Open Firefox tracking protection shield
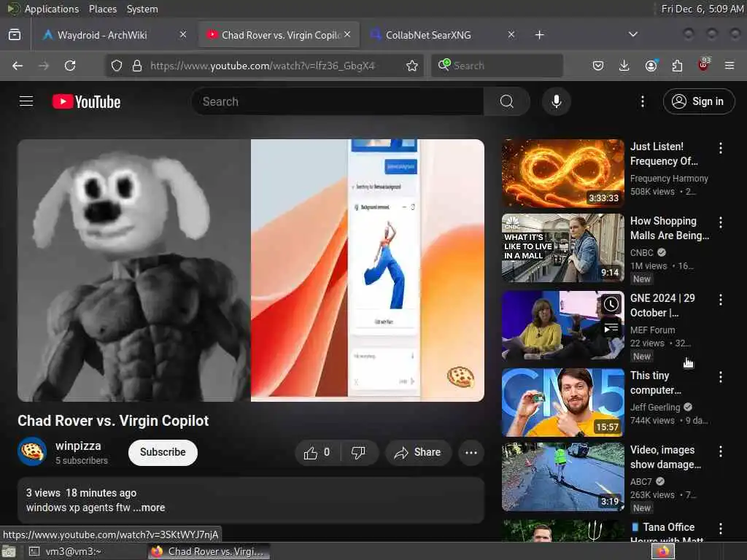The image size is (747, 560). coord(117,66)
